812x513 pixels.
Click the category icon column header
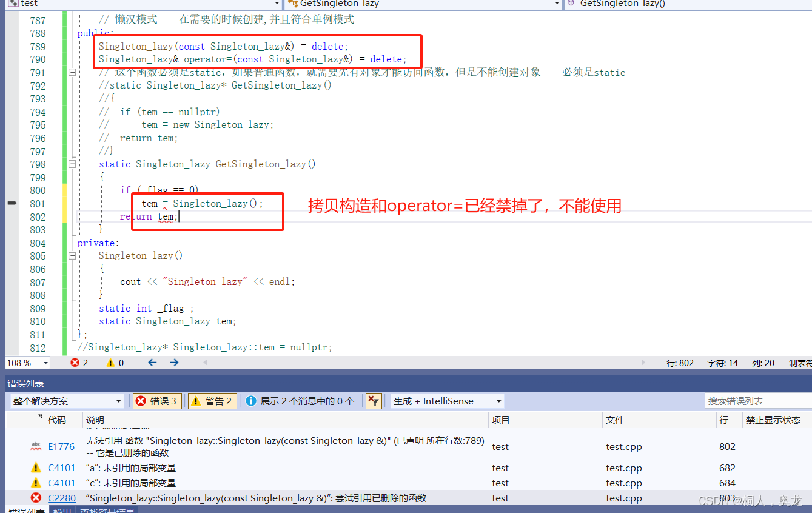click(x=36, y=420)
